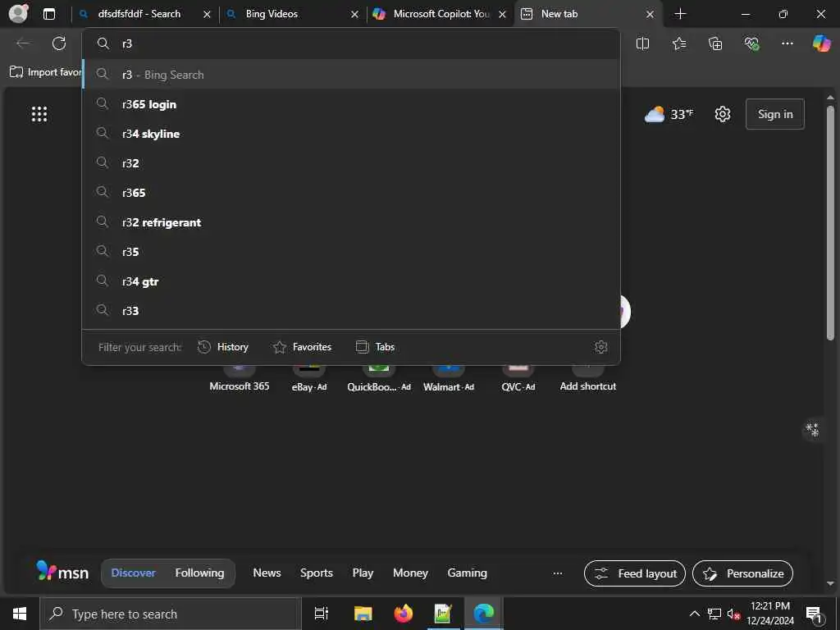
Task: Choose the r365 suggestion
Action: [351, 193]
